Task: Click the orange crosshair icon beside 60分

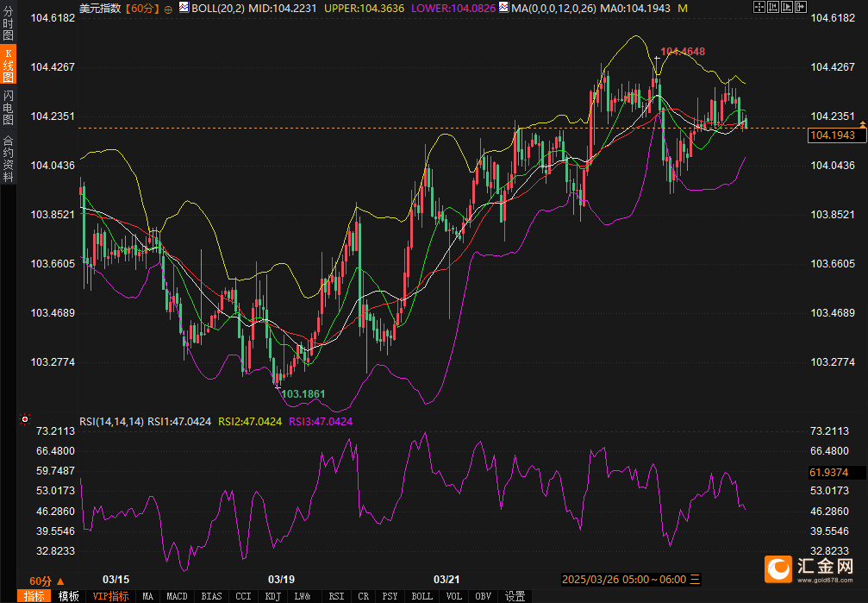Action: [168, 9]
